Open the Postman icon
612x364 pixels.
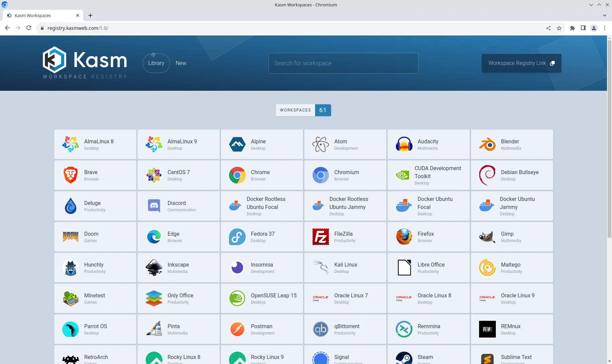click(237, 329)
